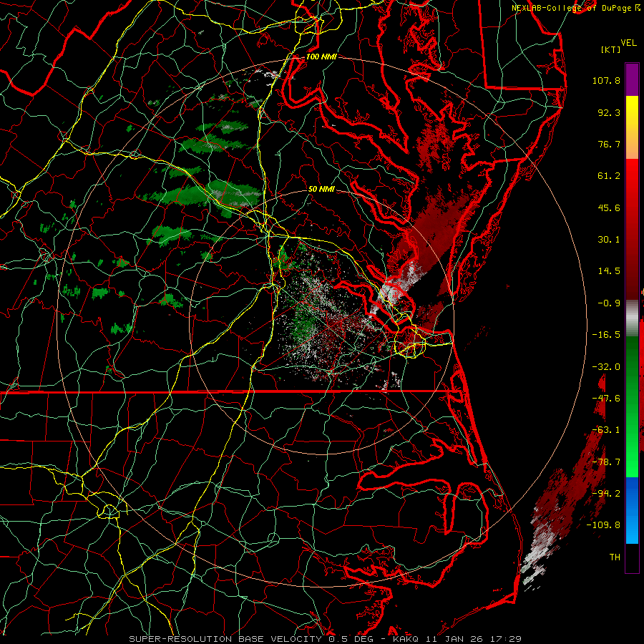644x644 pixels.
Task: Select the -16.5 scale value
Action: point(606,335)
